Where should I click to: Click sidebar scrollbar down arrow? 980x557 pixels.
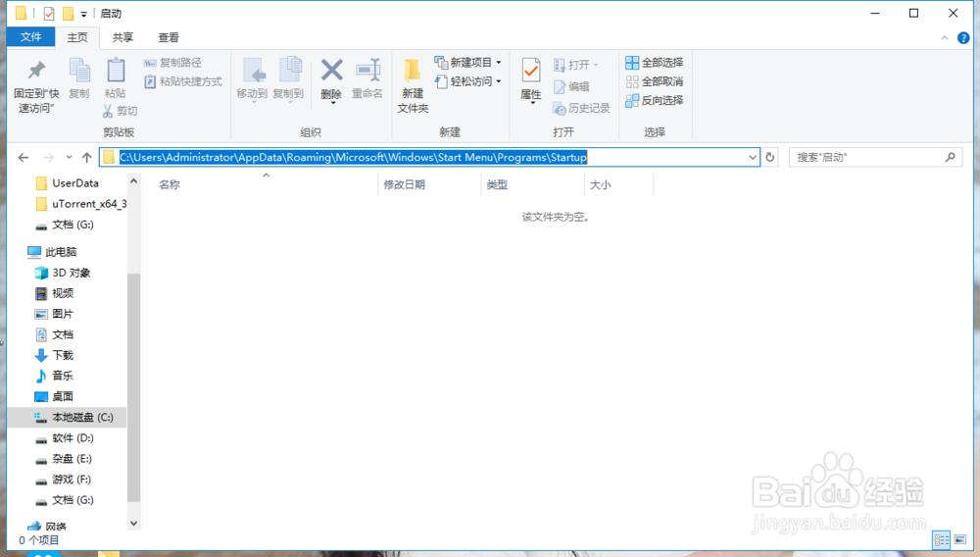pyautogui.click(x=133, y=524)
